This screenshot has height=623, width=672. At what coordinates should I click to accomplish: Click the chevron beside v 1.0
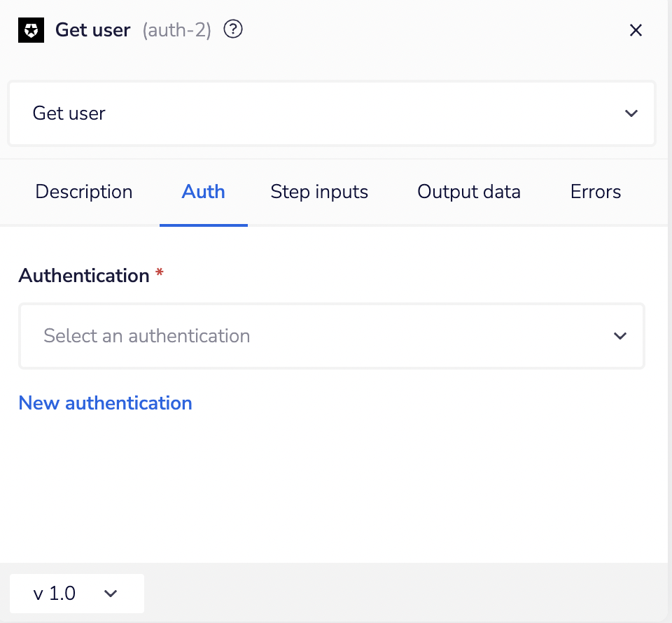point(110,593)
